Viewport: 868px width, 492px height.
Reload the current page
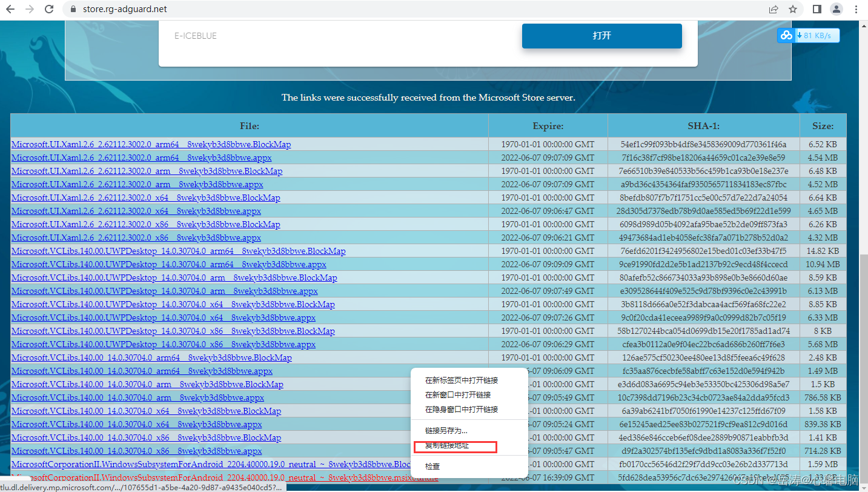click(x=49, y=9)
